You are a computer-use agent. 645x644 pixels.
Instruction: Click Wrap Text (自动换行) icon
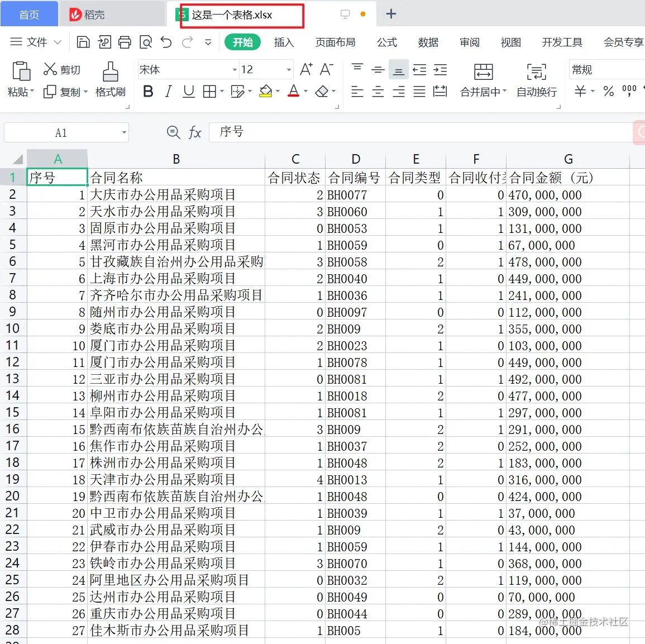point(537,71)
